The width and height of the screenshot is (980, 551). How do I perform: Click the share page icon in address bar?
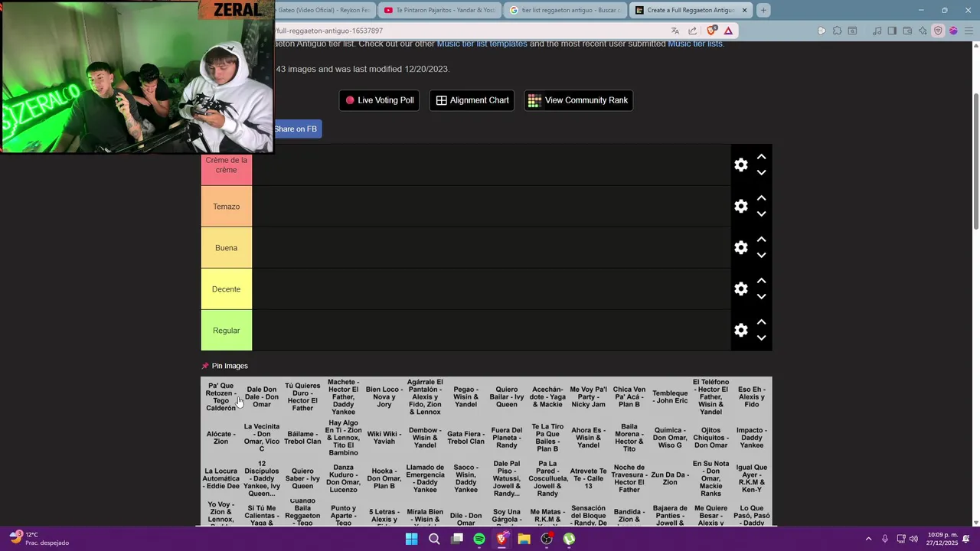[x=692, y=31]
